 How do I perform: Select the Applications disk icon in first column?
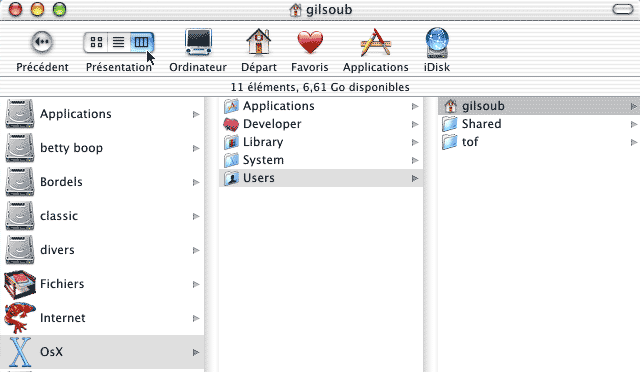[20, 114]
